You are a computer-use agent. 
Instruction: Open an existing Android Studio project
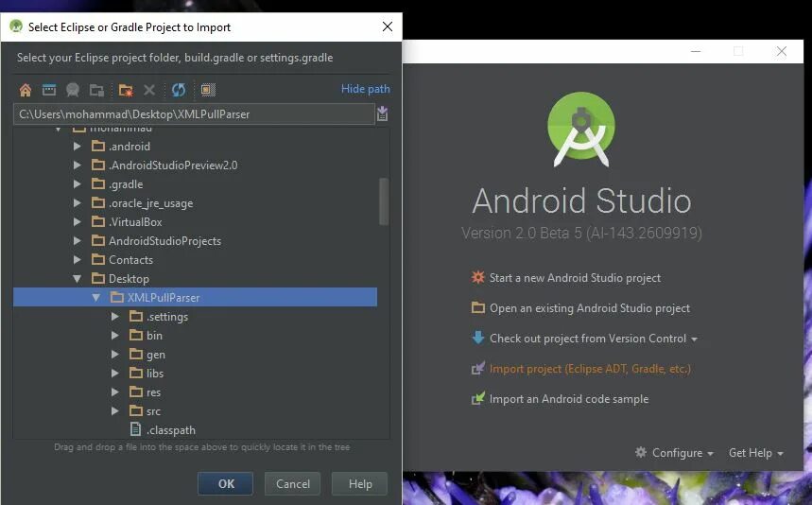click(x=589, y=308)
